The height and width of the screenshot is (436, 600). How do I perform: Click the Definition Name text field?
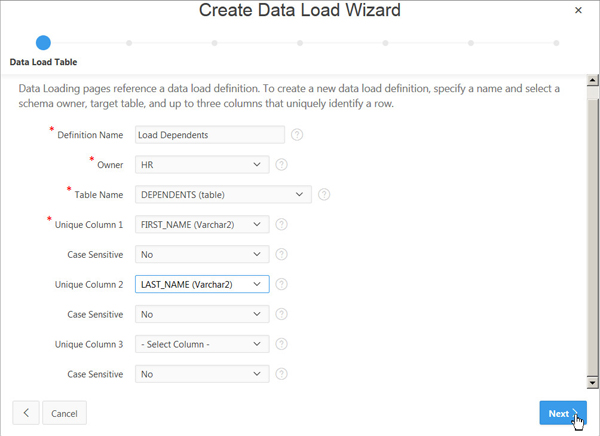[x=208, y=135]
